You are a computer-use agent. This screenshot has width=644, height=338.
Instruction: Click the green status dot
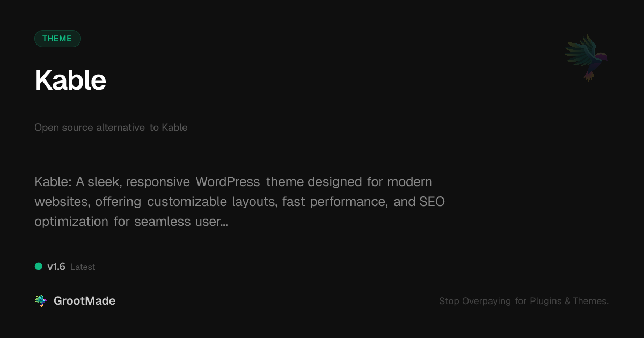click(x=39, y=267)
